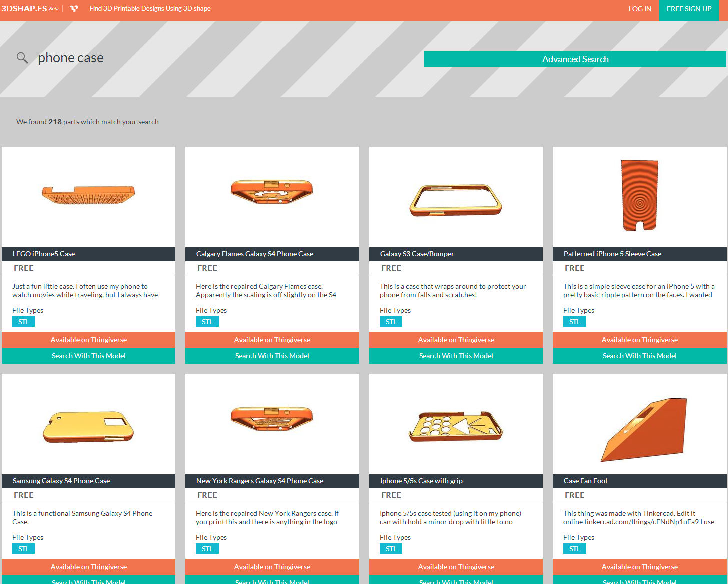Available on Thingiverse for LEGO iPhone5 Case
The height and width of the screenshot is (584, 728).
(89, 340)
